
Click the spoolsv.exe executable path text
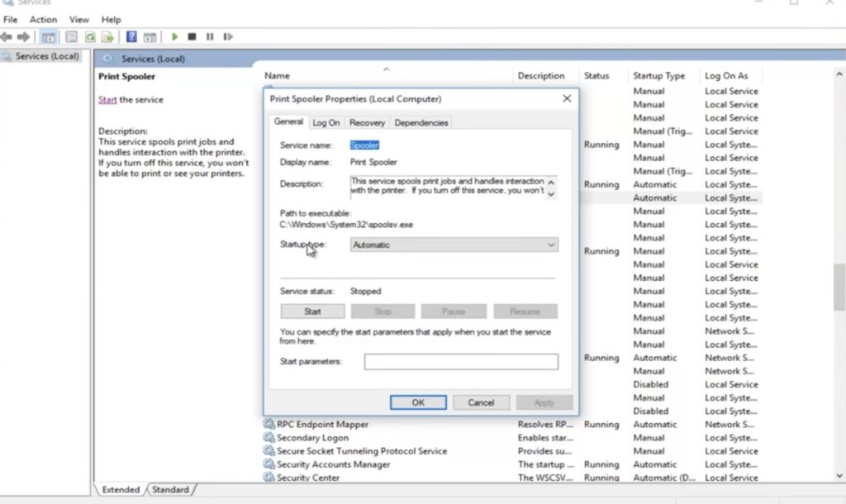click(346, 225)
